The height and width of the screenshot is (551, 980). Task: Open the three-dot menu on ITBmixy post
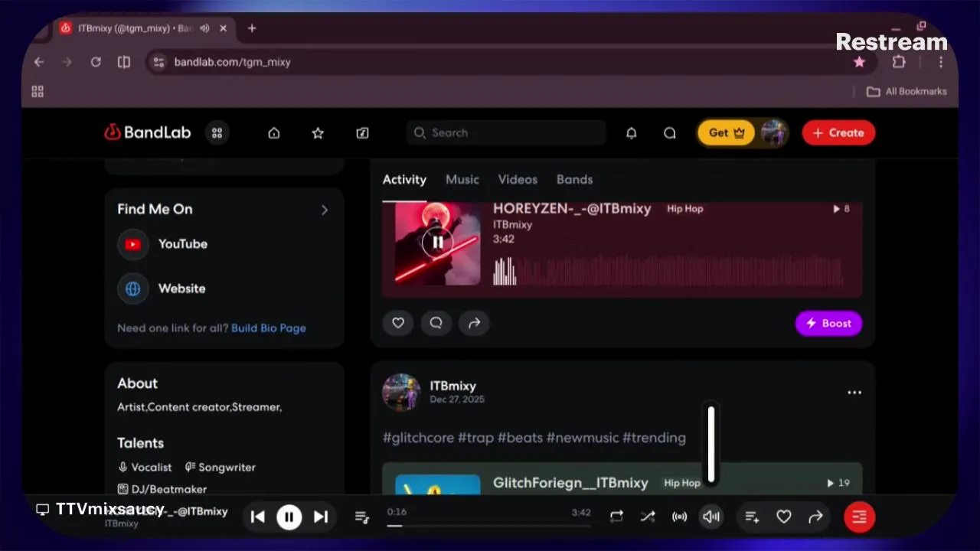pos(854,393)
